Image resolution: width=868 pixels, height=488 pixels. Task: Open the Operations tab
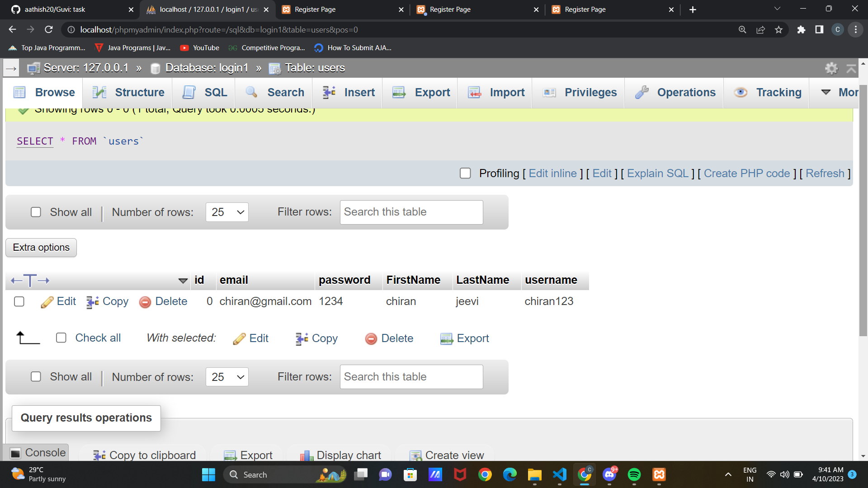click(x=675, y=93)
